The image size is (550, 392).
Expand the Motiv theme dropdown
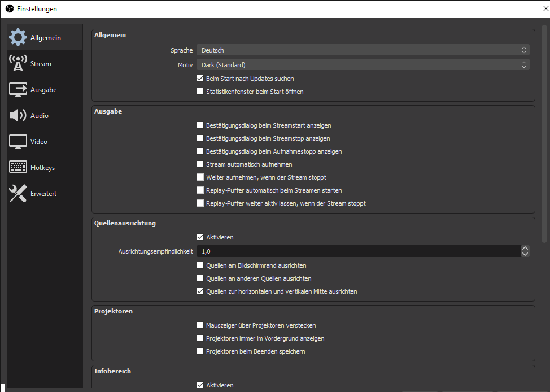(363, 65)
